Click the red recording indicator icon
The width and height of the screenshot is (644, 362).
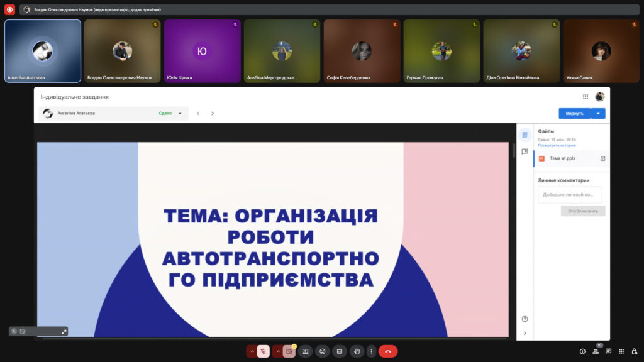pyautogui.click(x=9, y=9)
